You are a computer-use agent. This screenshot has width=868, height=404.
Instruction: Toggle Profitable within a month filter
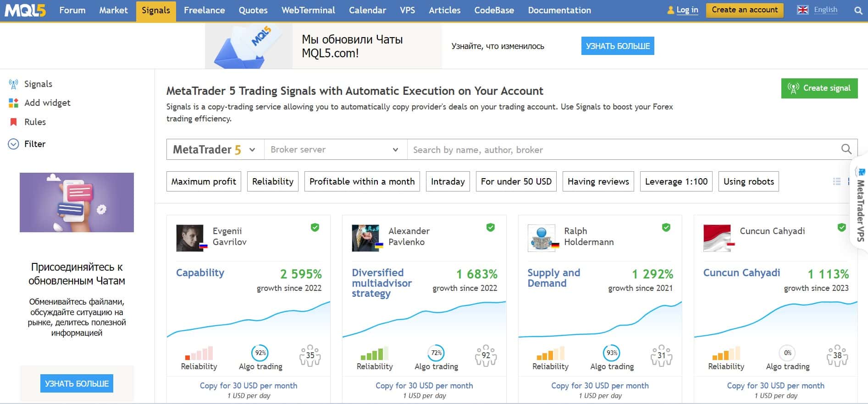pyautogui.click(x=362, y=181)
